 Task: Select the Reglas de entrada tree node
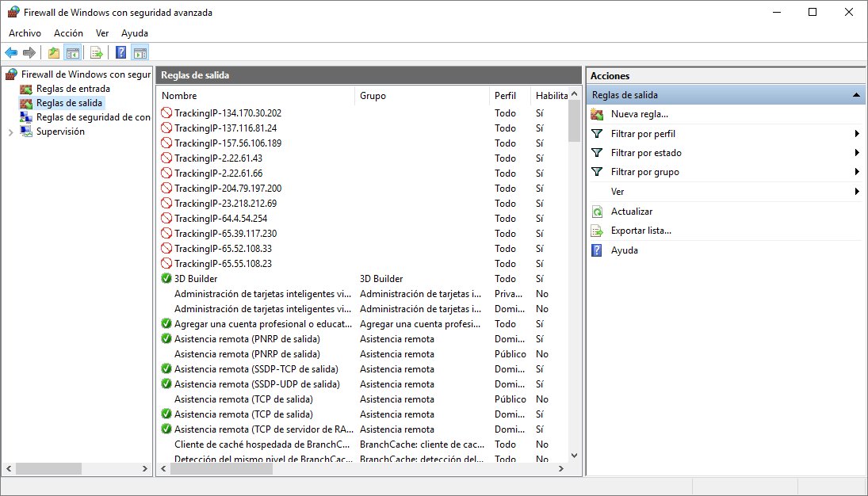pyautogui.click(x=73, y=89)
